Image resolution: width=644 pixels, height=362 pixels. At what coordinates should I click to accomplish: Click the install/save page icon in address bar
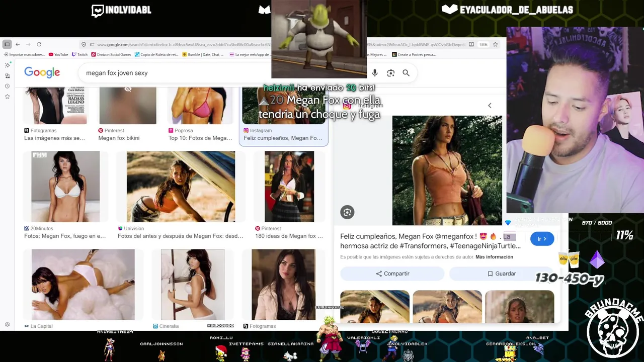tap(471, 44)
